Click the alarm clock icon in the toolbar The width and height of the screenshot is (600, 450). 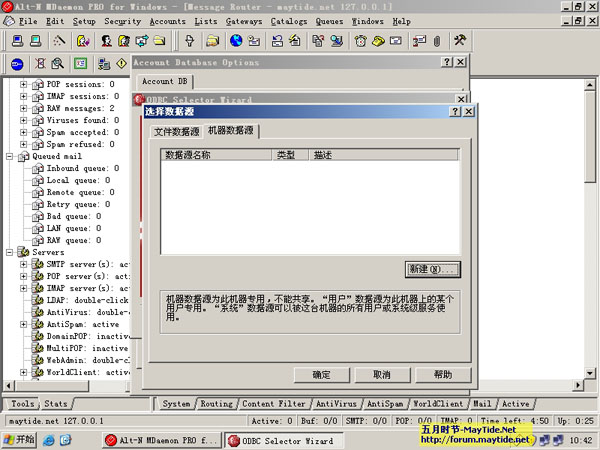pos(360,41)
